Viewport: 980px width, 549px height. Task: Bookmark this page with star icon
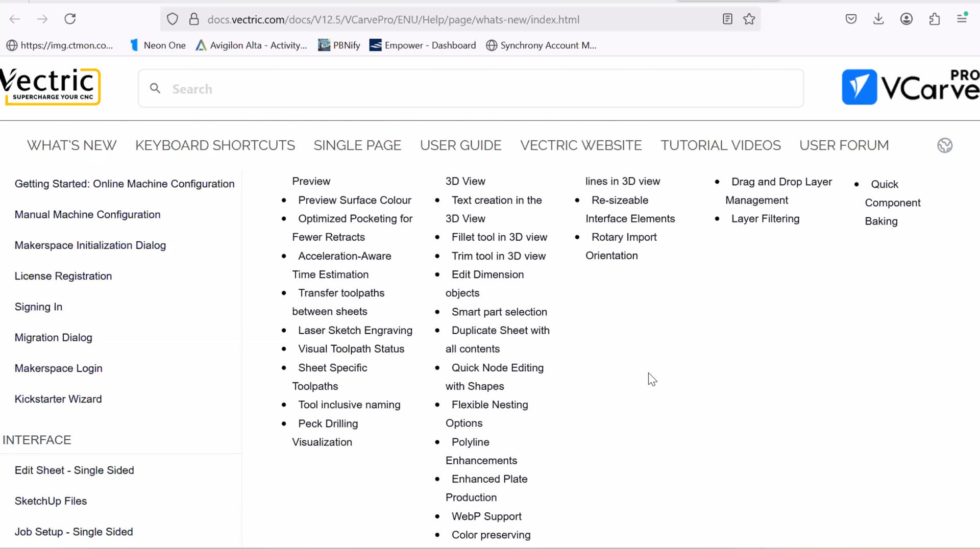point(749,19)
